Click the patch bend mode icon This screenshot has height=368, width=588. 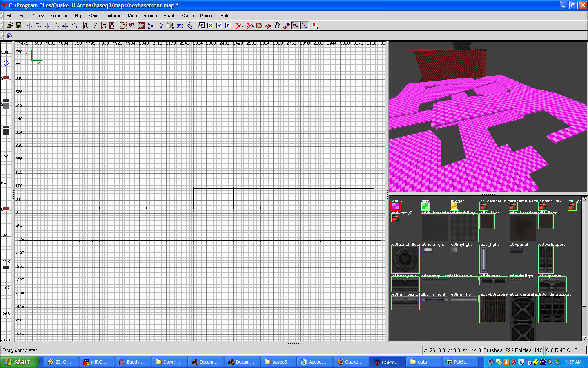(x=268, y=25)
